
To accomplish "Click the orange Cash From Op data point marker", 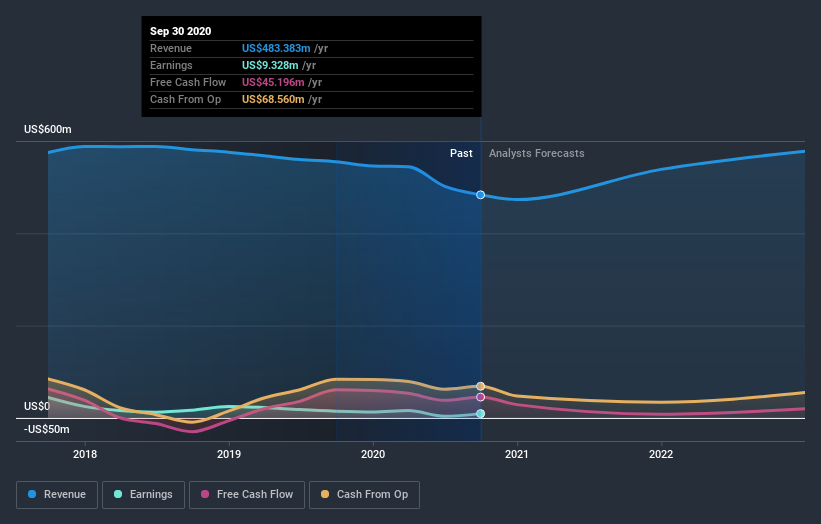I will coord(480,386).
